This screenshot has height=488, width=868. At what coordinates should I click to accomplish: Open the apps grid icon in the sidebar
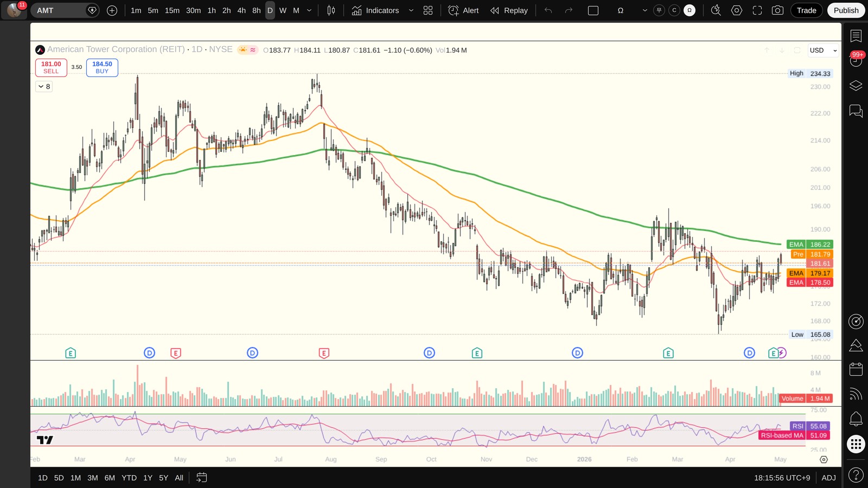tap(856, 445)
